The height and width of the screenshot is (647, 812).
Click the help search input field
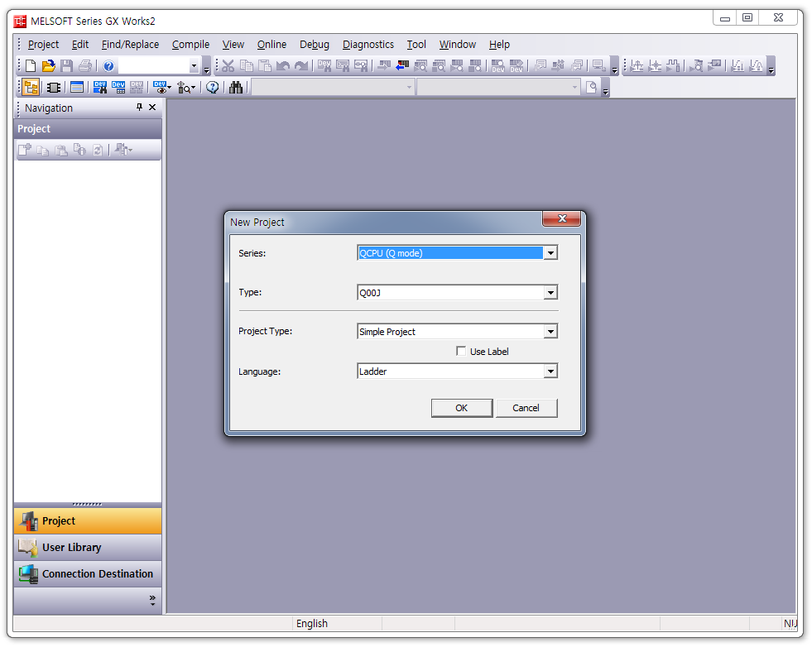point(154,65)
